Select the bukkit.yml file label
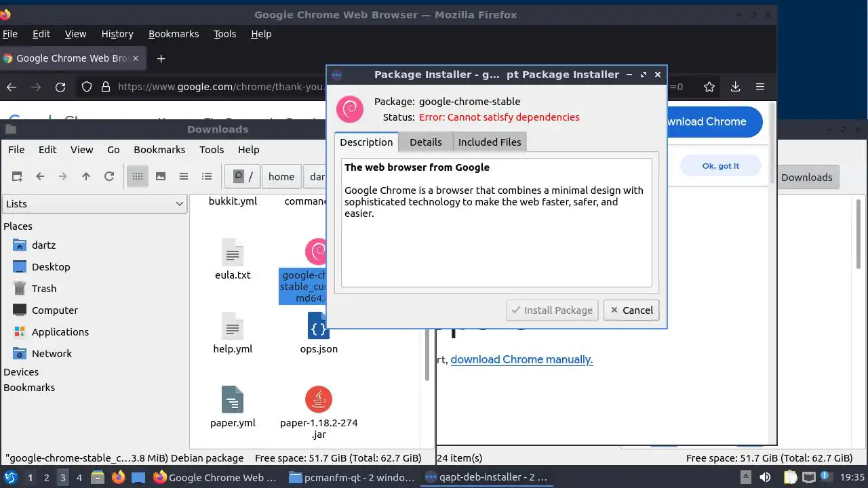The image size is (868, 488). click(233, 201)
